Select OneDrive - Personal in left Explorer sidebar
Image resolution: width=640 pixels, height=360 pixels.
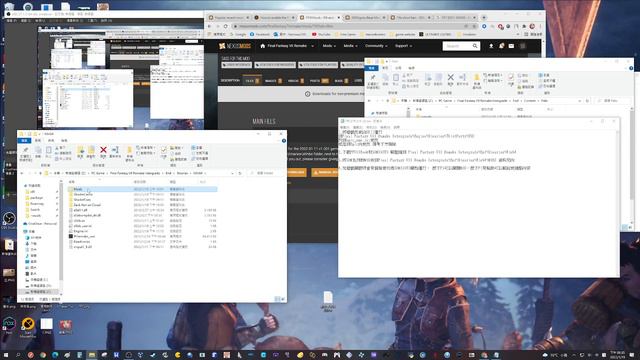[x=40, y=224]
